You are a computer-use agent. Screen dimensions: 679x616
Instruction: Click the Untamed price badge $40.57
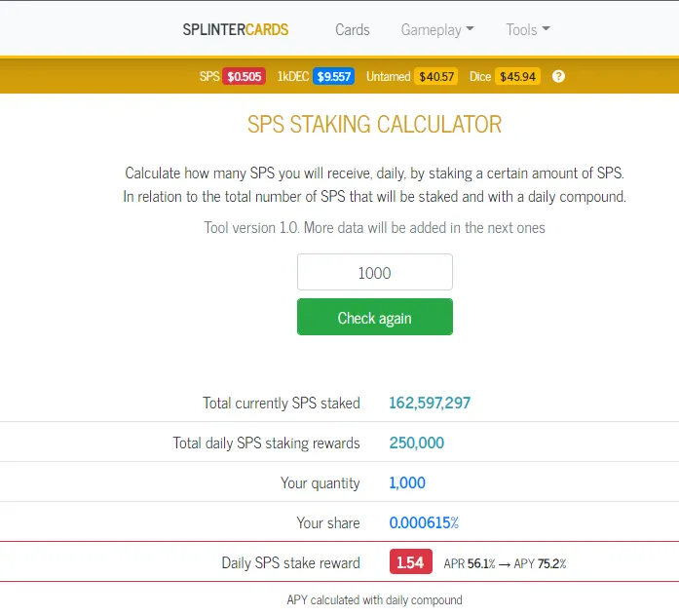pyautogui.click(x=436, y=77)
